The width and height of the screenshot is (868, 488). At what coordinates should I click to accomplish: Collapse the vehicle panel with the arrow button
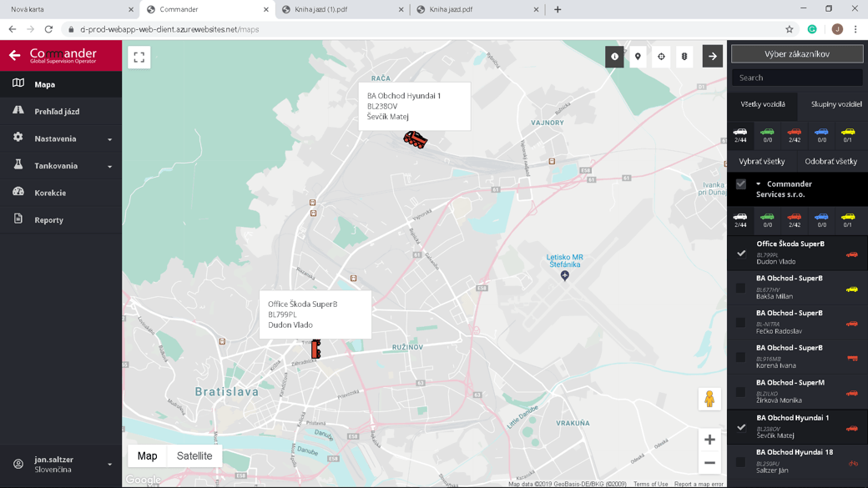(x=713, y=57)
